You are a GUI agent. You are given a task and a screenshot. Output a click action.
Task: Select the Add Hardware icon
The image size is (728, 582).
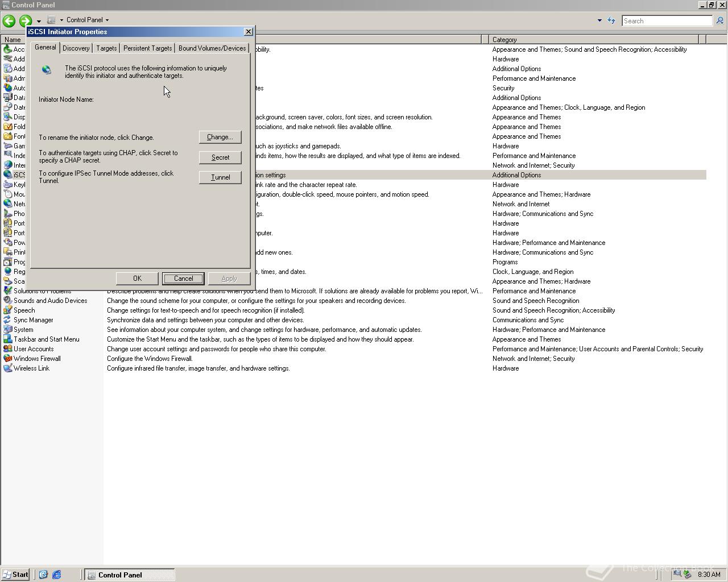(7, 59)
